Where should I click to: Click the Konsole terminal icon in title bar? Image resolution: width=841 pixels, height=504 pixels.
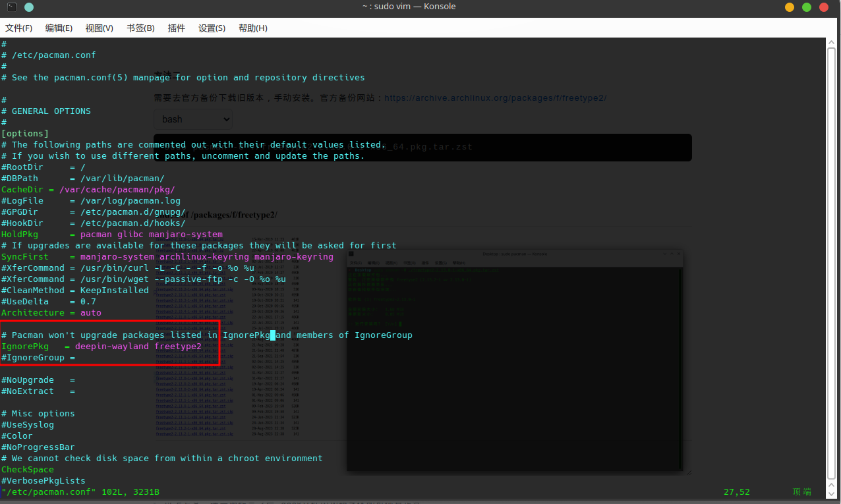tap(11, 7)
